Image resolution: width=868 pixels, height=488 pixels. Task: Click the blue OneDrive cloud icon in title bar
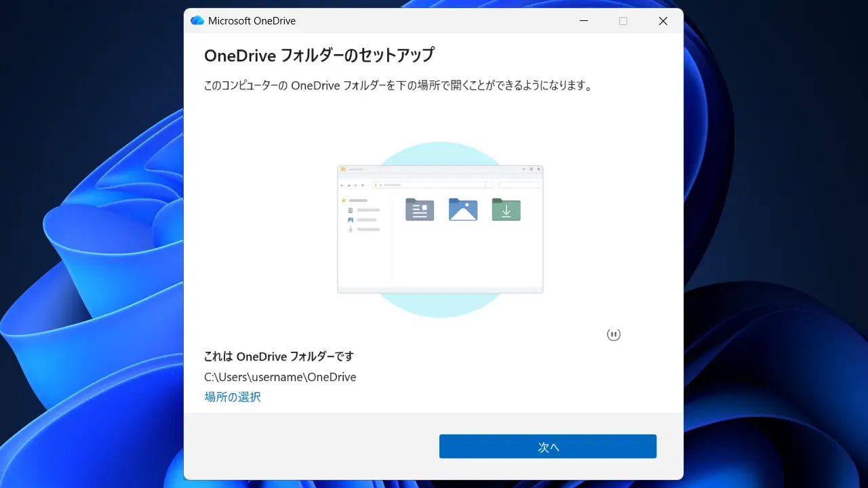coord(197,21)
